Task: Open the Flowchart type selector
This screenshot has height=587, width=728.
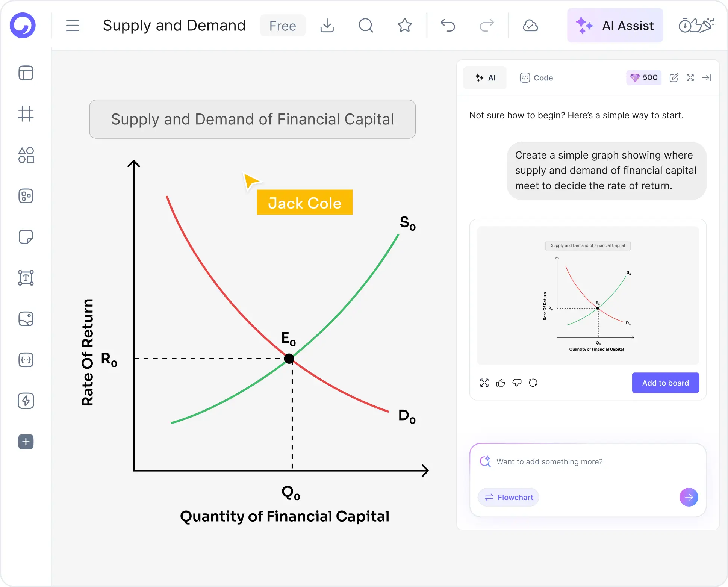Action: 509,498
